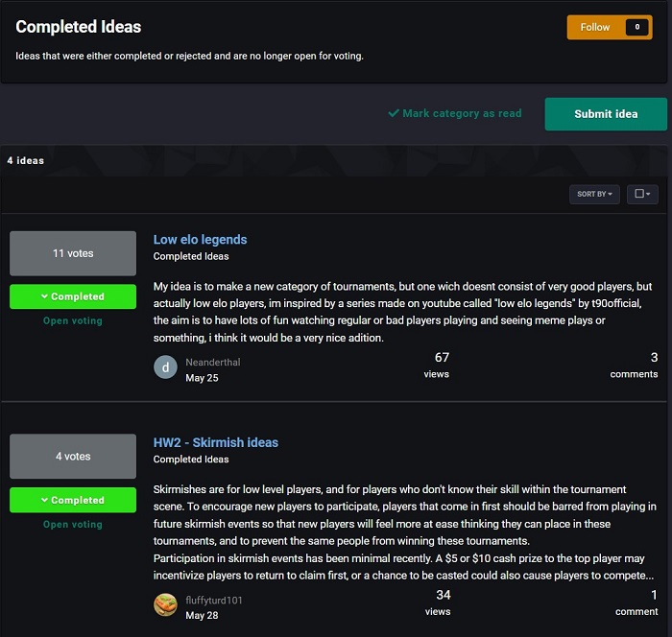Open the Low elo legends idea title
The height and width of the screenshot is (637, 672).
click(x=200, y=239)
